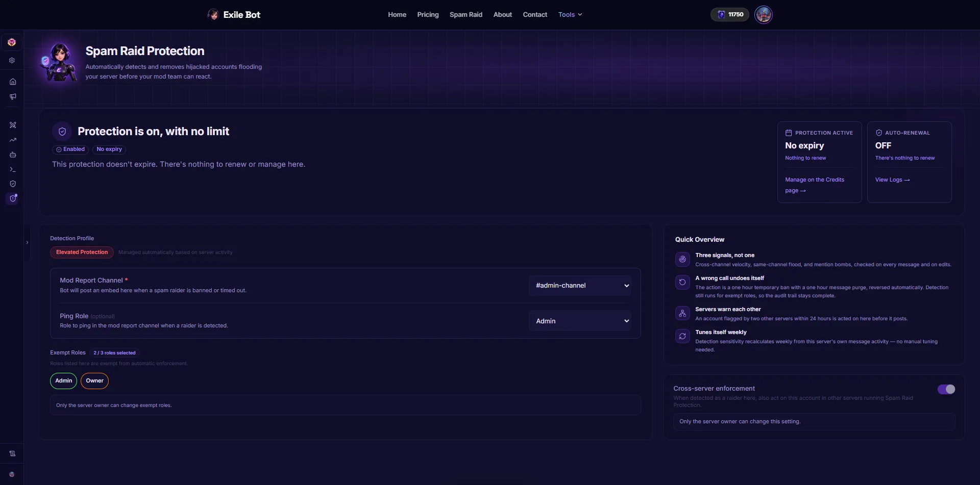Click the 2 / 3 roles selected badge
The width and height of the screenshot is (980, 485).
pos(114,353)
